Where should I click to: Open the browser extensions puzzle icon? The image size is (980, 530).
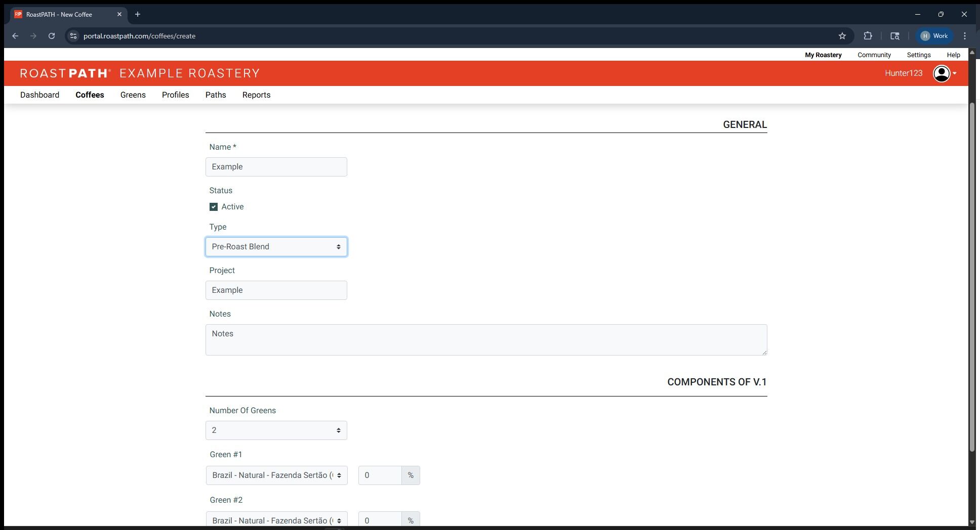[x=868, y=36]
